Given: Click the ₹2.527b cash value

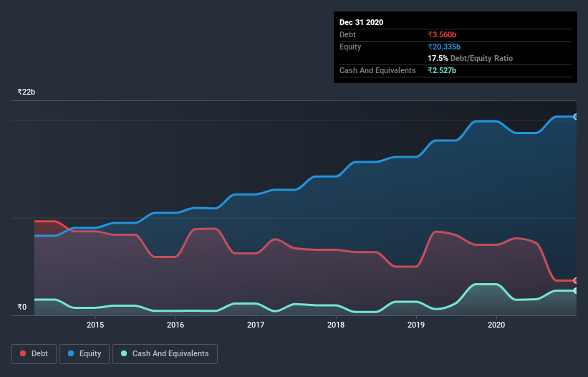Looking at the screenshot, I should [x=442, y=70].
